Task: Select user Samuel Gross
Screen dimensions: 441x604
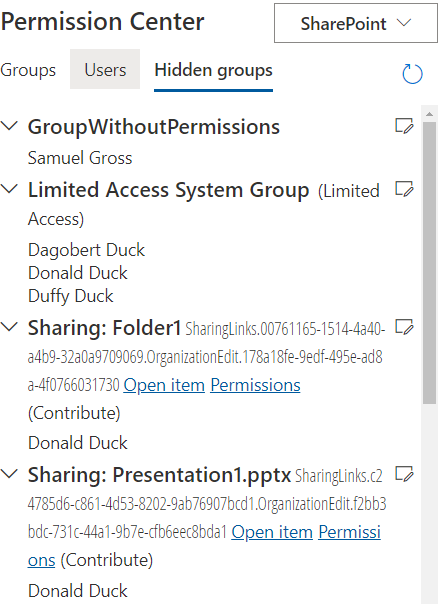Action: (x=80, y=158)
